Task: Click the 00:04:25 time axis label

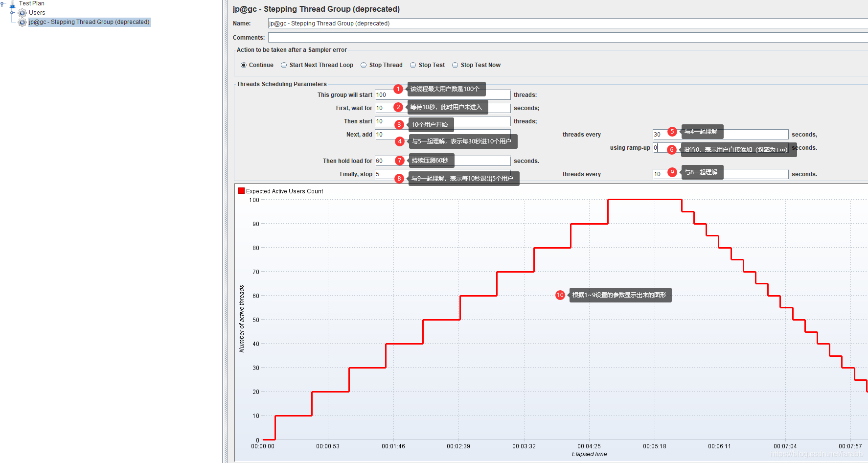Action: tap(589, 446)
